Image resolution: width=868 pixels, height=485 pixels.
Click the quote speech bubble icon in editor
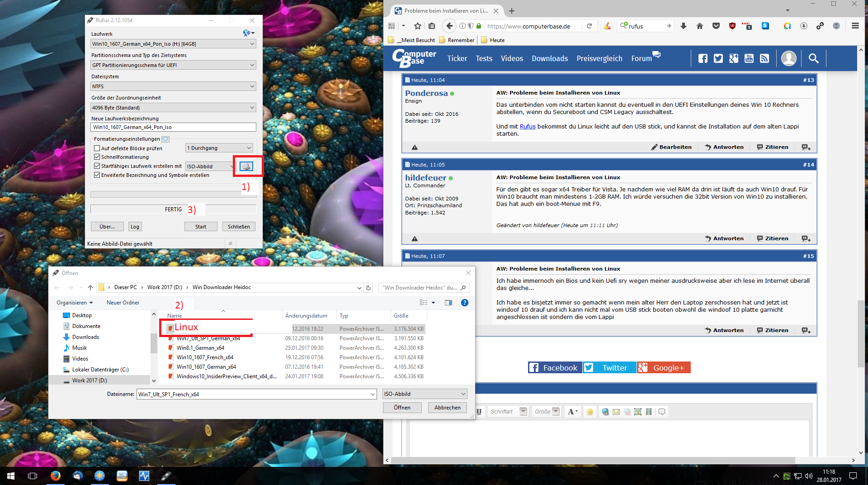click(x=662, y=412)
